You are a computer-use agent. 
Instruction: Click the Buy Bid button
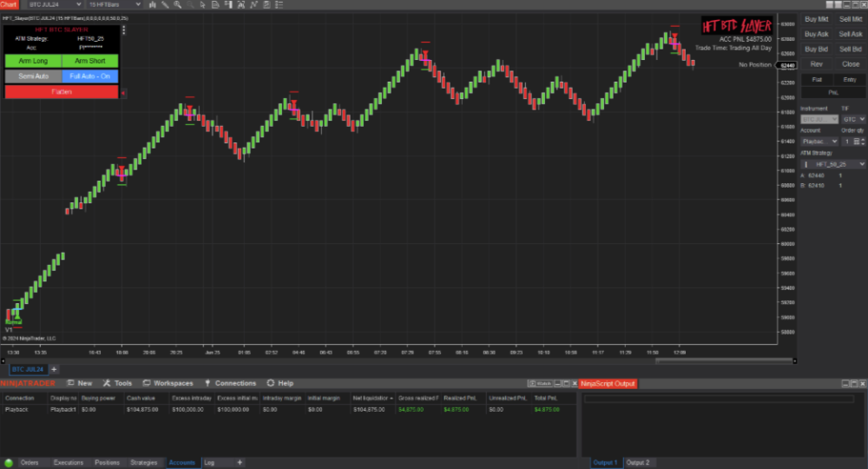pos(817,50)
